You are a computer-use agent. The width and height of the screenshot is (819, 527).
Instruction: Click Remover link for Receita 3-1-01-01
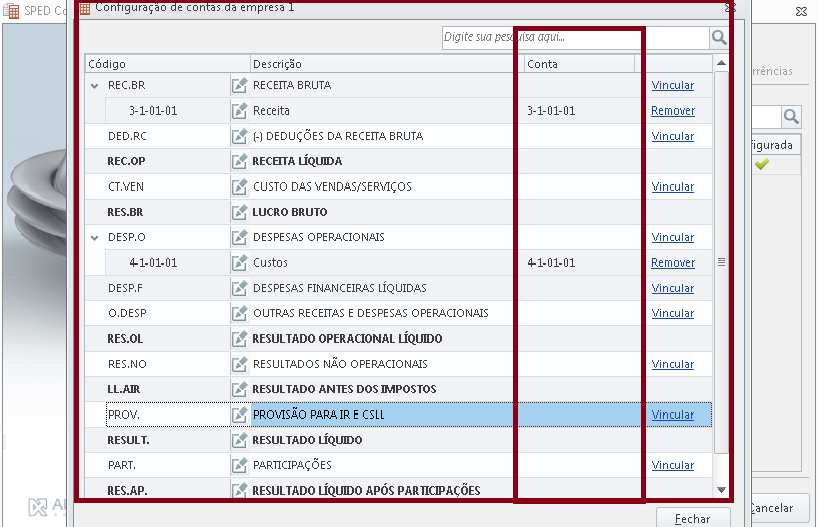673,111
